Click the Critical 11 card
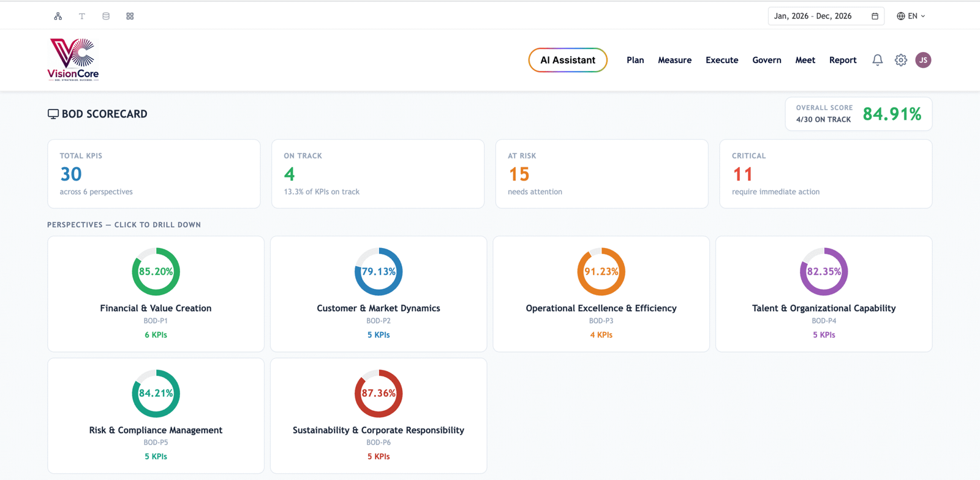Image resolution: width=980 pixels, height=480 pixels. 826,174
